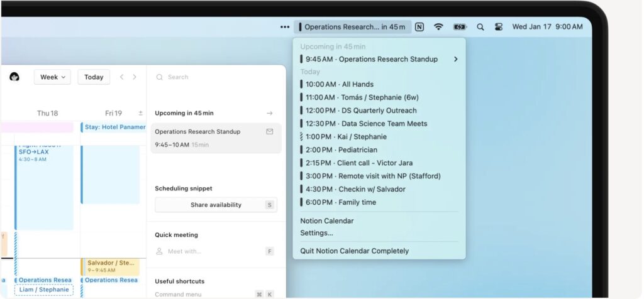Expand the 9:45 AM Standup submenu chevron
The height and width of the screenshot is (299, 644).
point(455,59)
